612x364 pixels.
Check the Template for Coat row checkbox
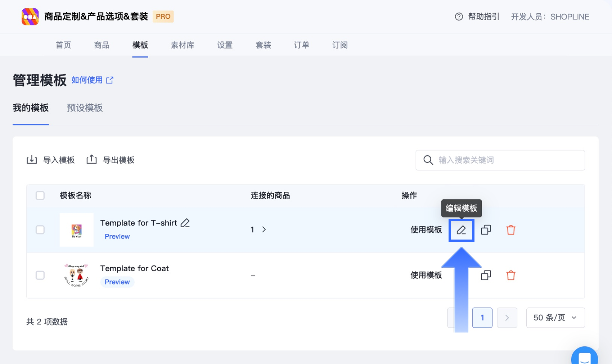[40, 276]
